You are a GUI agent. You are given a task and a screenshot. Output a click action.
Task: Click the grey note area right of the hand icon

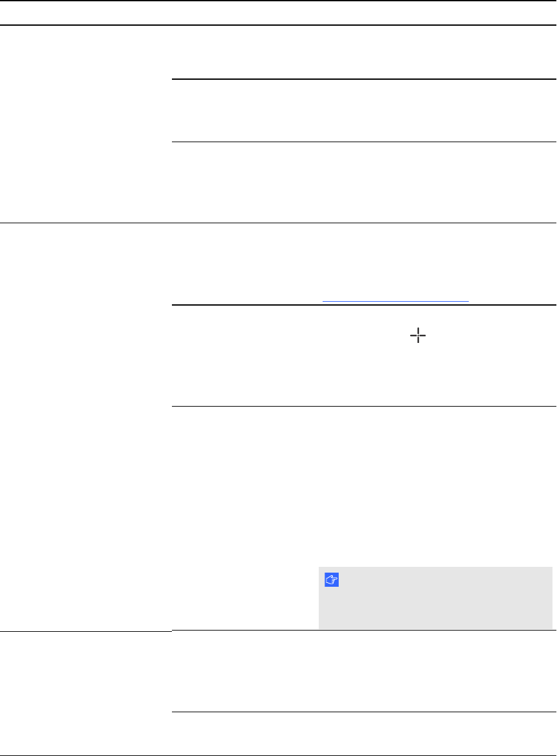click(444, 580)
